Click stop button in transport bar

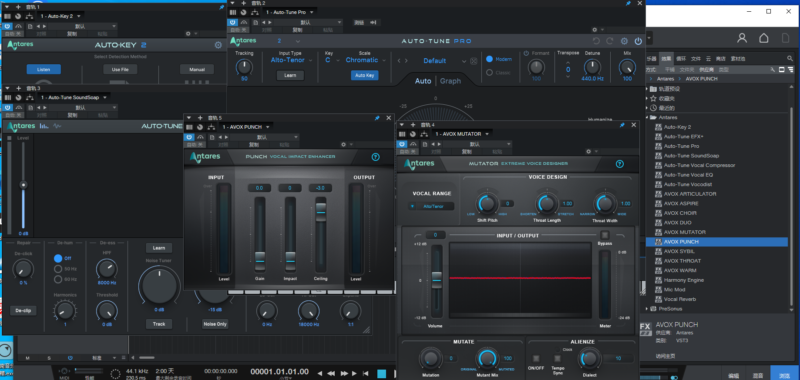point(381,373)
